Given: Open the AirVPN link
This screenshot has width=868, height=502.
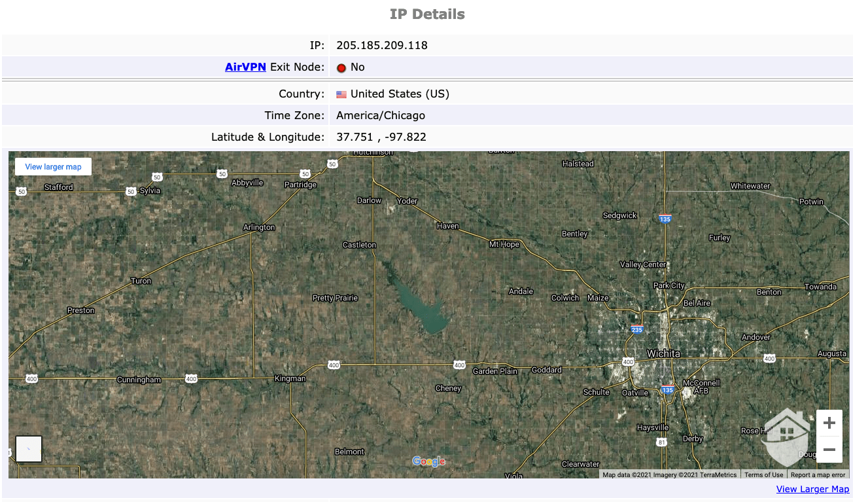Looking at the screenshot, I should [x=245, y=67].
